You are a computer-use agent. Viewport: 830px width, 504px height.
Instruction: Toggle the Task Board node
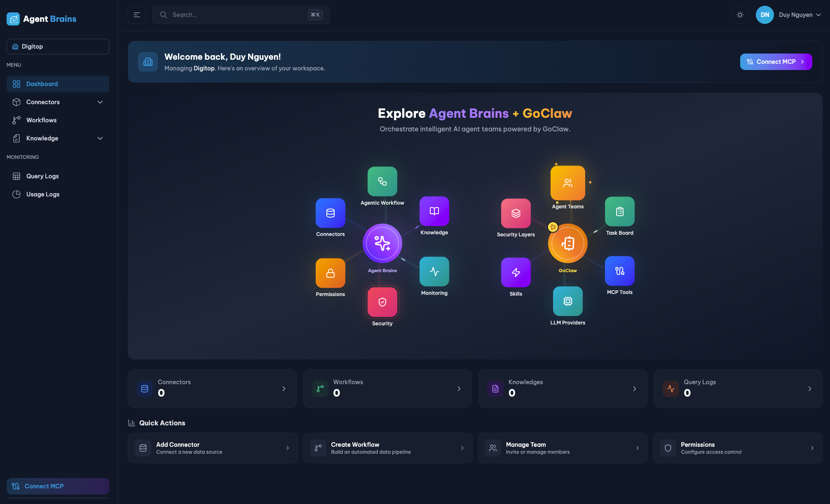coord(619,212)
